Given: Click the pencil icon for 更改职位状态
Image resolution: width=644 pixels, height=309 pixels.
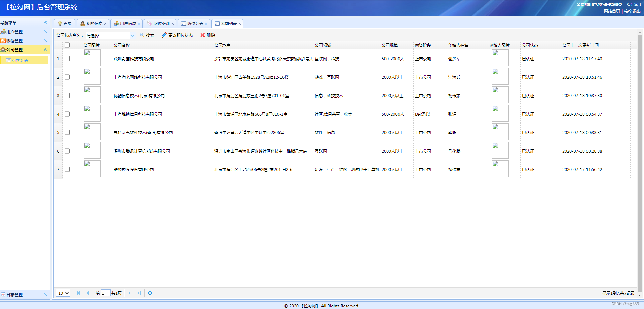Looking at the screenshot, I should [x=164, y=35].
